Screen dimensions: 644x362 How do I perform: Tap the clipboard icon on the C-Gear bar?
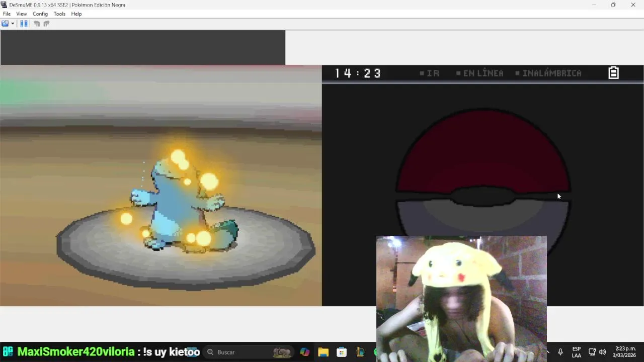pyautogui.click(x=613, y=73)
